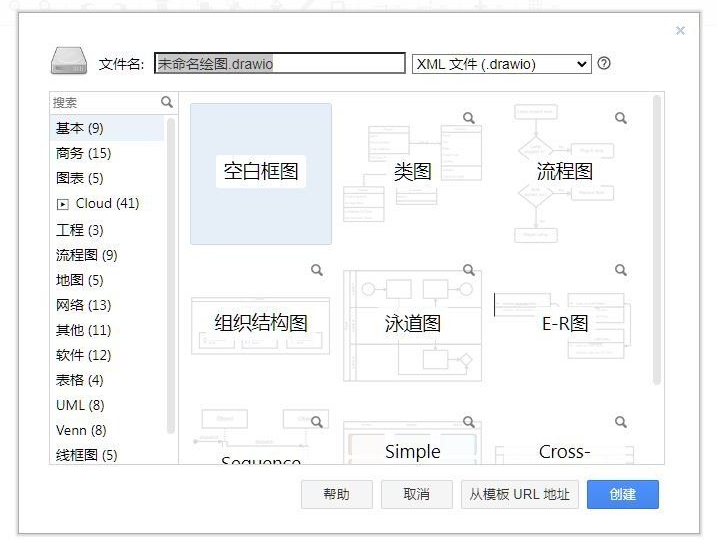Select the 地图 (5) category
The width and height of the screenshot is (717, 546).
click(x=107, y=280)
